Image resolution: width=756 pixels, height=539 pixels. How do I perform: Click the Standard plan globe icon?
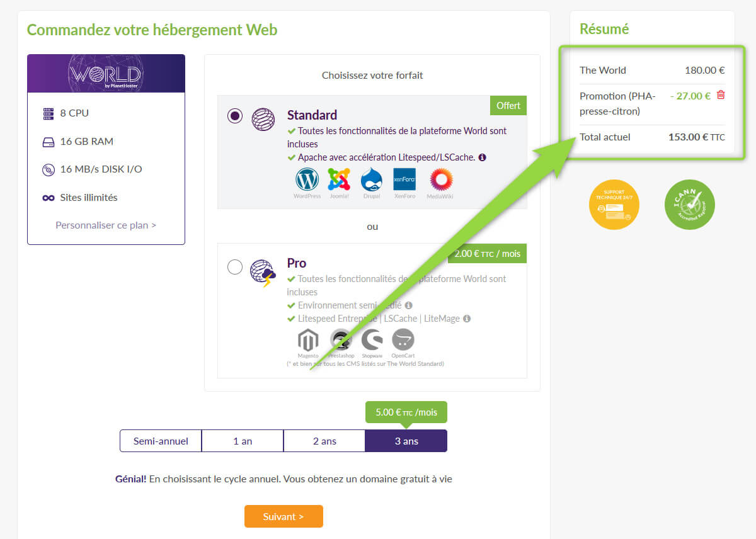point(263,119)
